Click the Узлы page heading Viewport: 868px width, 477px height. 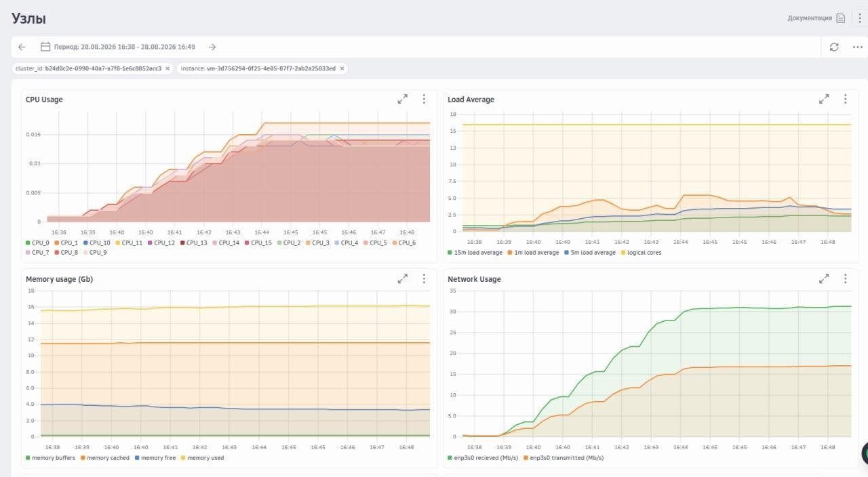click(29, 18)
